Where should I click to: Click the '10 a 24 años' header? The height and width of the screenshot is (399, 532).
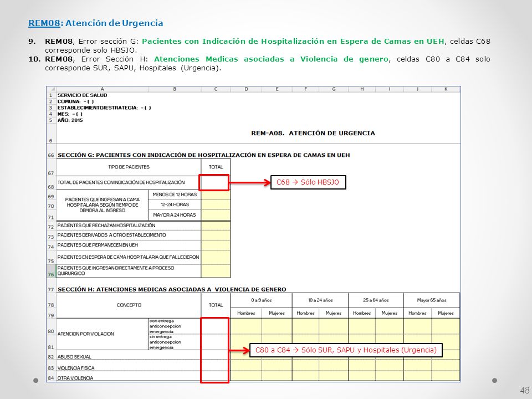(320, 300)
